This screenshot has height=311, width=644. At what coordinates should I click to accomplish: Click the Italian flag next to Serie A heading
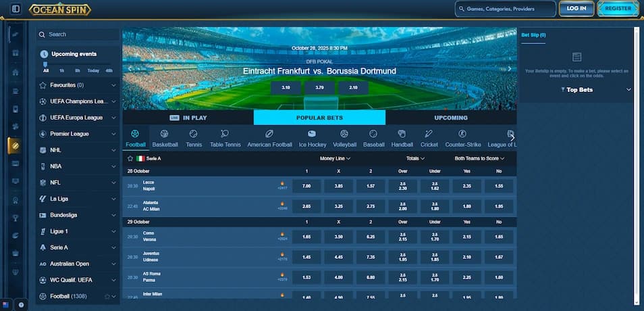click(140, 158)
